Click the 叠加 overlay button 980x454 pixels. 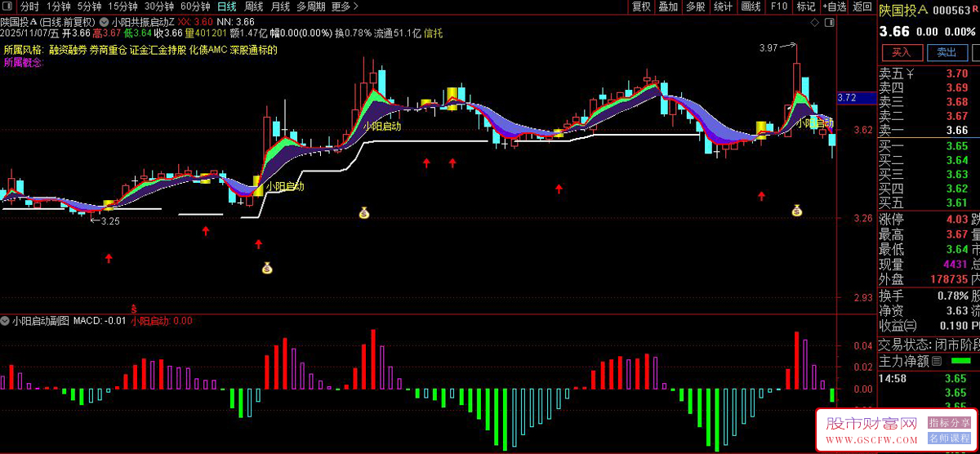(668, 7)
